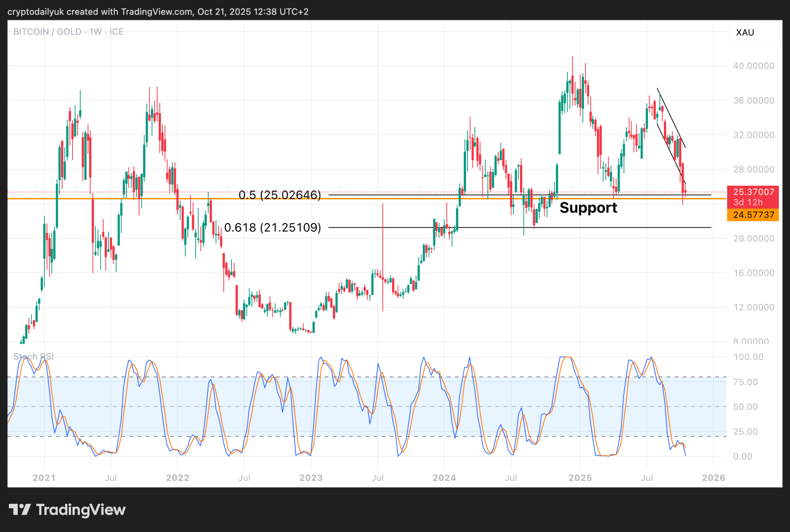Select the 0.5 (25.02646) Fibonacci label

click(280, 195)
